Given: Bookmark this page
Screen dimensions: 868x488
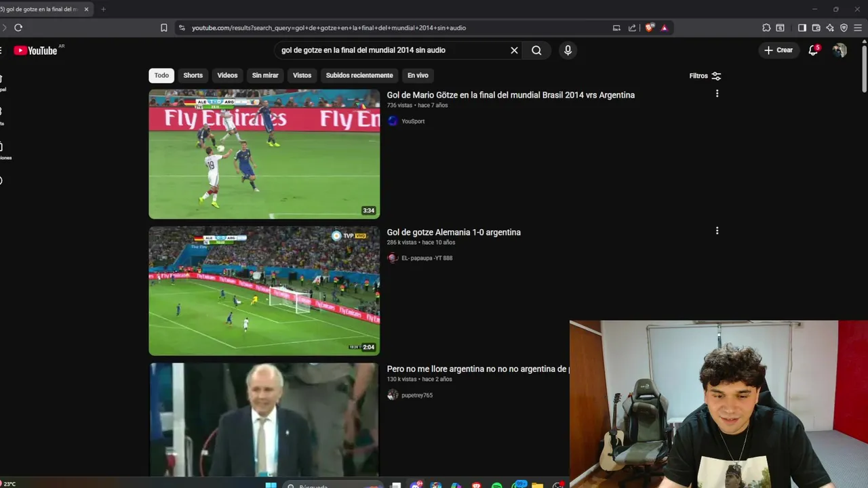Looking at the screenshot, I should point(163,28).
